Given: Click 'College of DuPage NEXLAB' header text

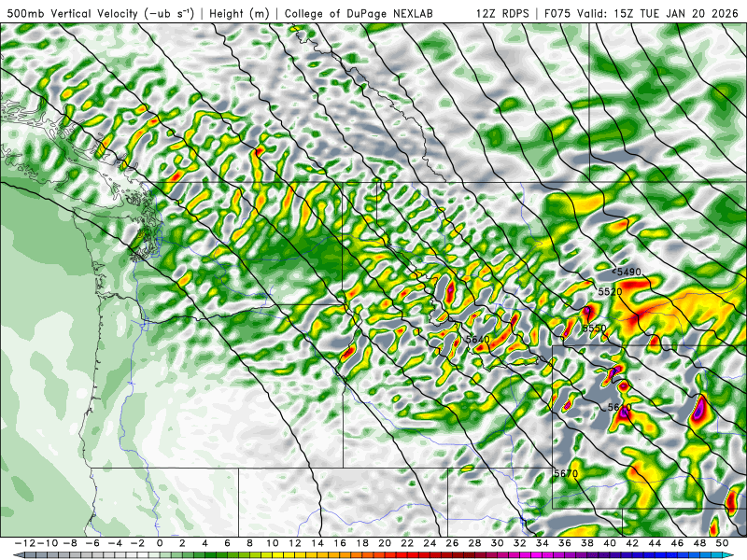Looking at the screenshot, I should tap(359, 13).
